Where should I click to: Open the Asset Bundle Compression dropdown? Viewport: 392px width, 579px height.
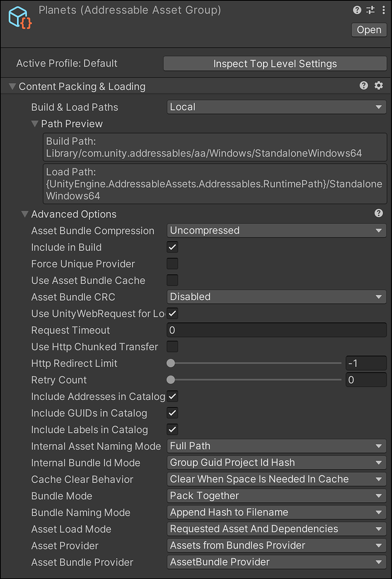276,231
